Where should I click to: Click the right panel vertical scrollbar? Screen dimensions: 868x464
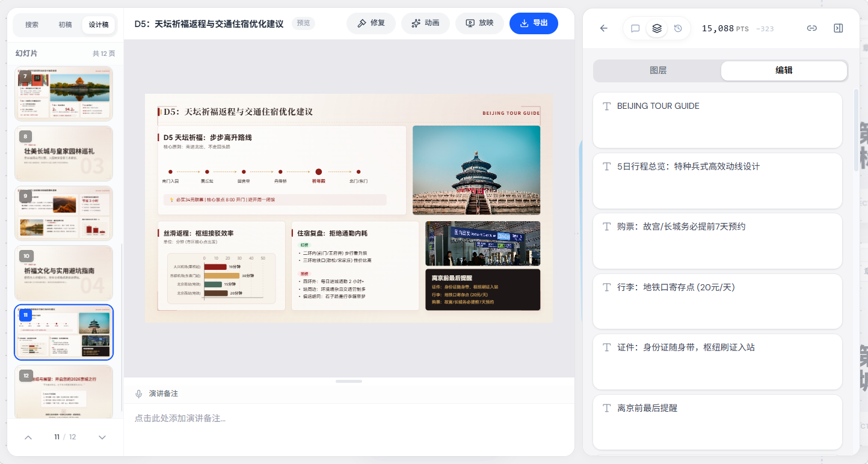857,129
